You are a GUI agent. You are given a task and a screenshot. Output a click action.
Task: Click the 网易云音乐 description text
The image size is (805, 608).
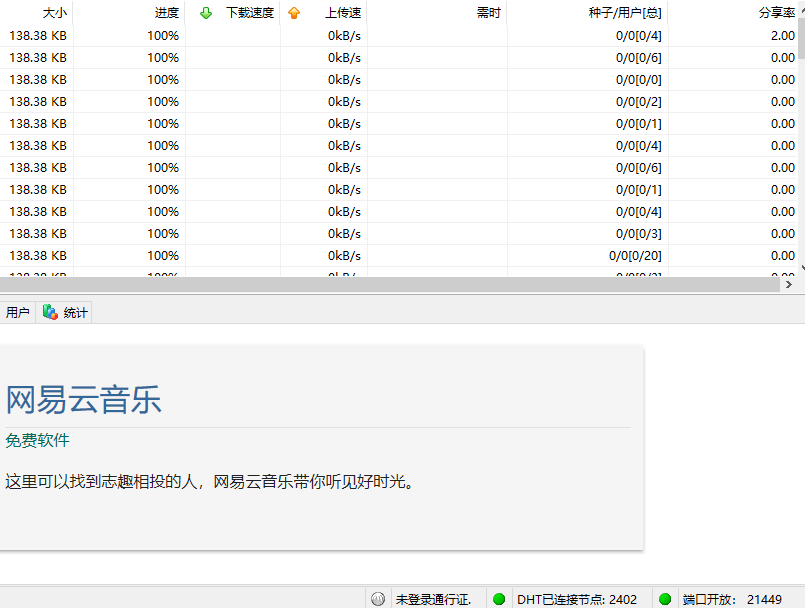coord(209,482)
